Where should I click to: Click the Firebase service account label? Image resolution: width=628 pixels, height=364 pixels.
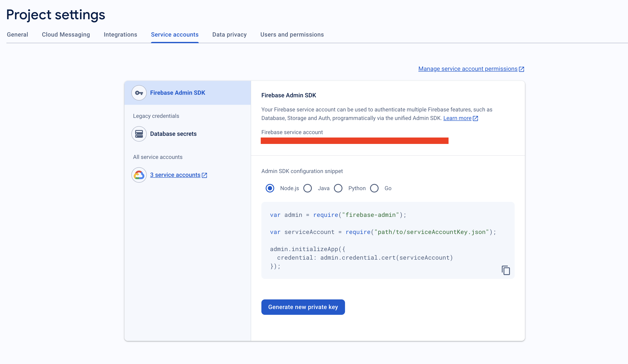coord(292,132)
